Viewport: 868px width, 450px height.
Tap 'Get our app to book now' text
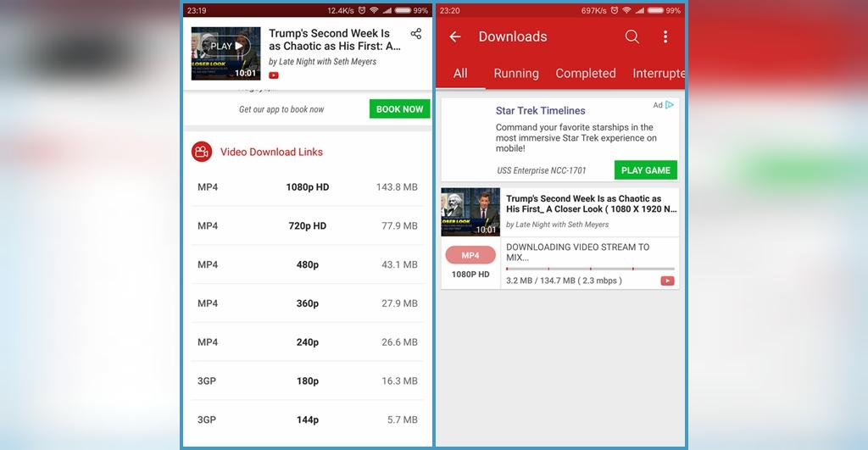tap(281, 109)
